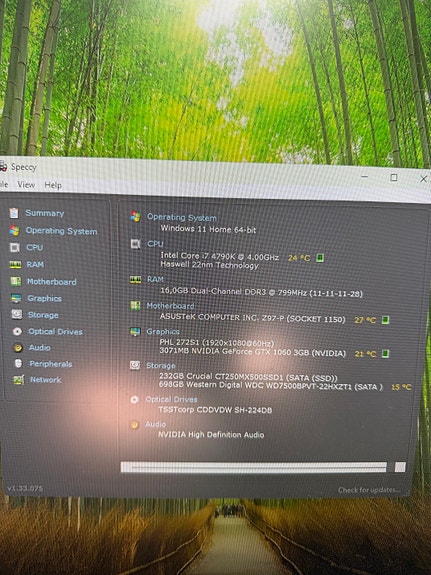Click the green CPU temperature indicator icon

[x=320, y=258]
